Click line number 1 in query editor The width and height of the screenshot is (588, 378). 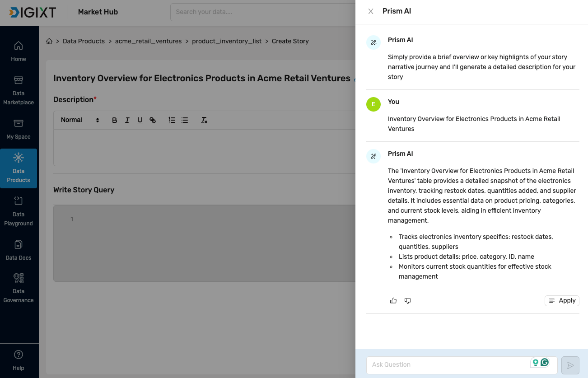(x=72, y=219)
